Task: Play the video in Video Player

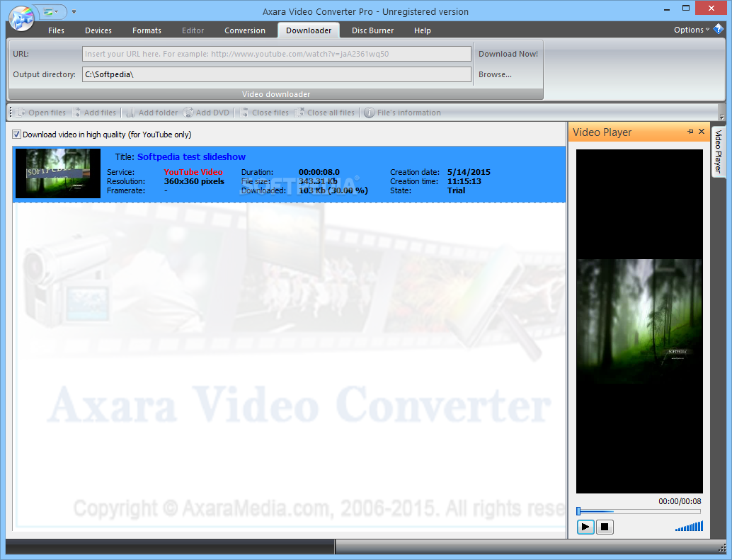Action: pyautogui.click(x=585, y=527)
